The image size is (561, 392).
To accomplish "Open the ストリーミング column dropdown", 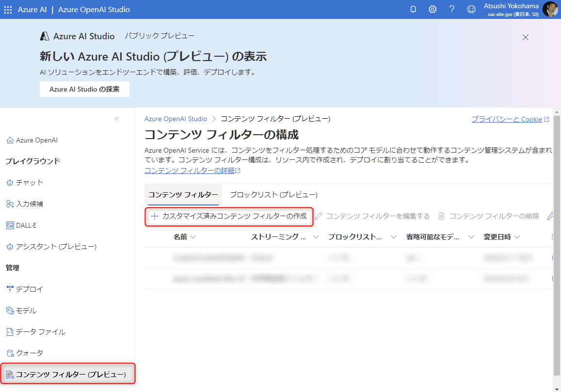I will coord(316,237).
